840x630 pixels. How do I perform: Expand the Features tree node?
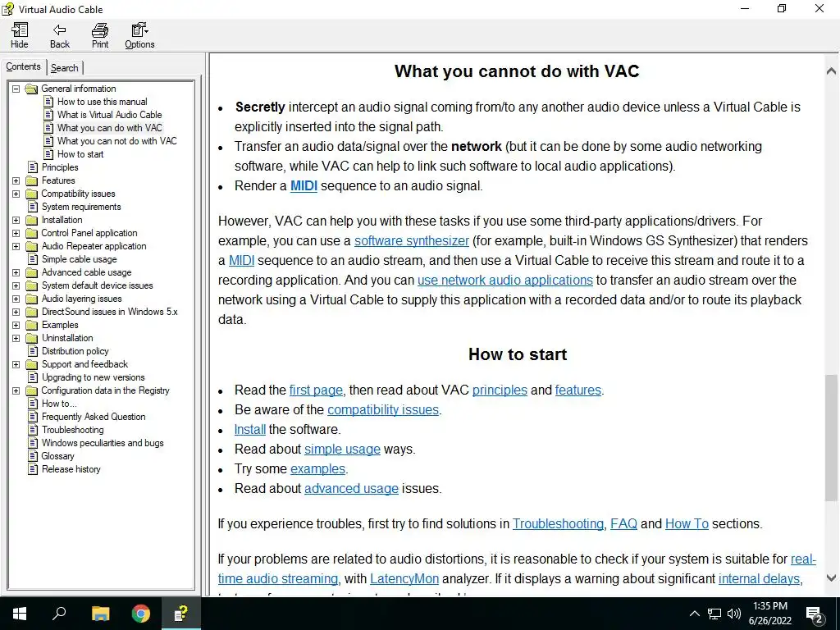[x=16, y=180]
